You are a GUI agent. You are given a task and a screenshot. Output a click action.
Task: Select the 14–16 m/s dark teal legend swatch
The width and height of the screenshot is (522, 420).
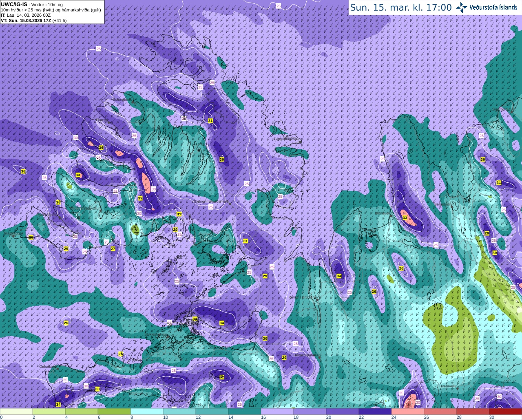point(245,411)
